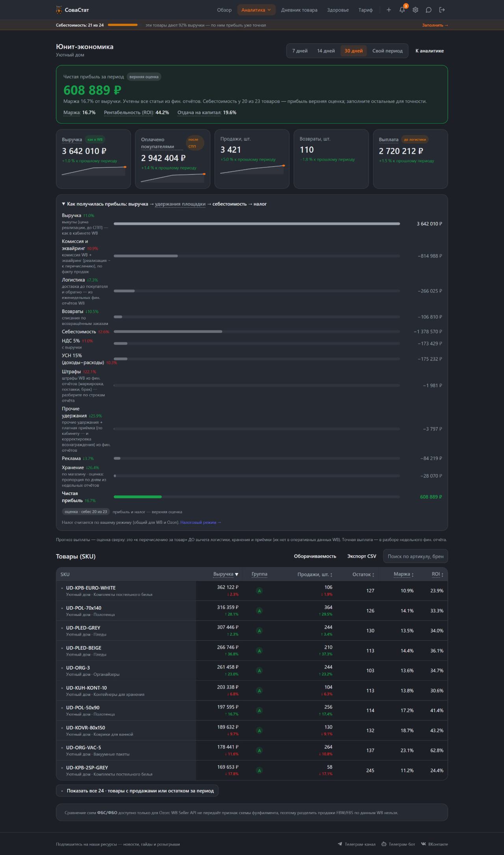Expand the UD-PLED-GREY row
Viewport: 504px width, 855px height.
pos(62,628)
